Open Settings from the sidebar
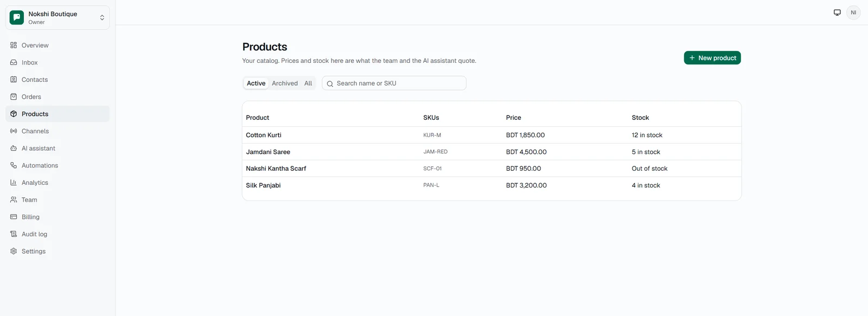 coord(58,251)
